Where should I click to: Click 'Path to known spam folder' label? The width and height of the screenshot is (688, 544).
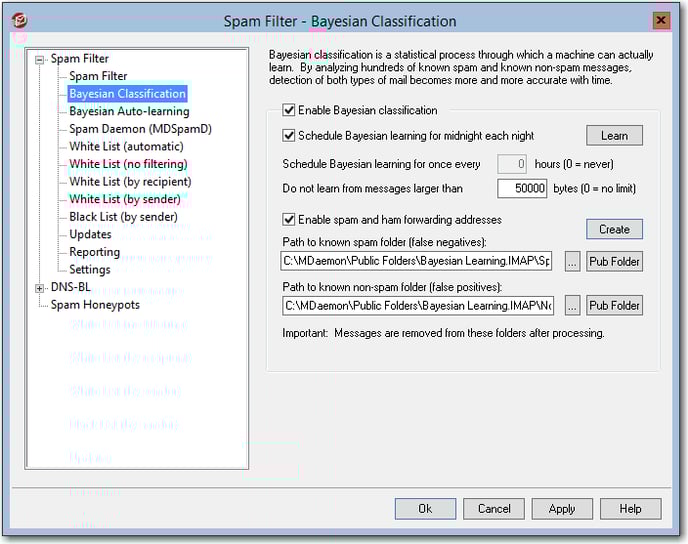[x=384, y=242]
